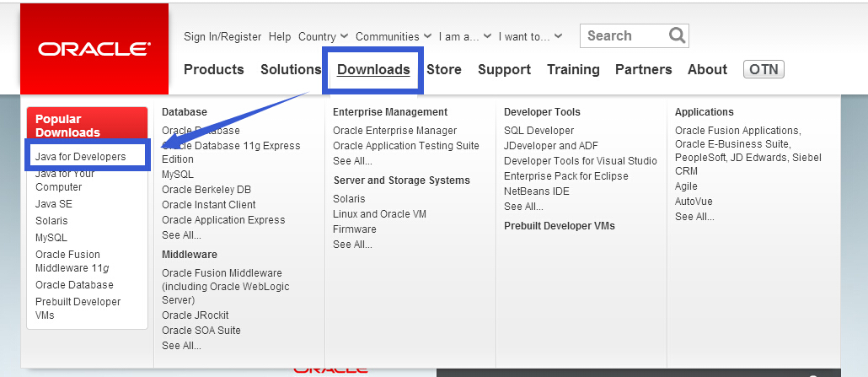Image resolution: width=868 pixels, height=377 pixels.
Task: Click See All under Middleware
Action: click(x=181, y=346)
